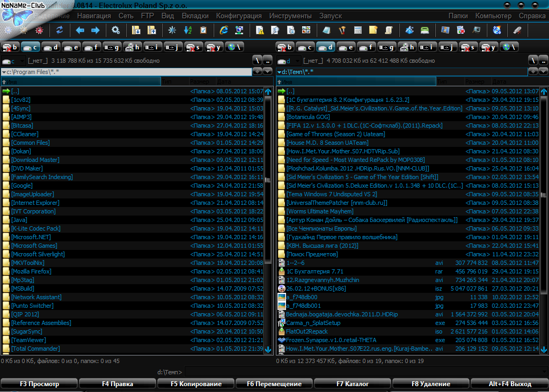Click the refresh (reread source) toolbar icon
This screenshot has height=392, width=549.
click(x=60, y=30)
